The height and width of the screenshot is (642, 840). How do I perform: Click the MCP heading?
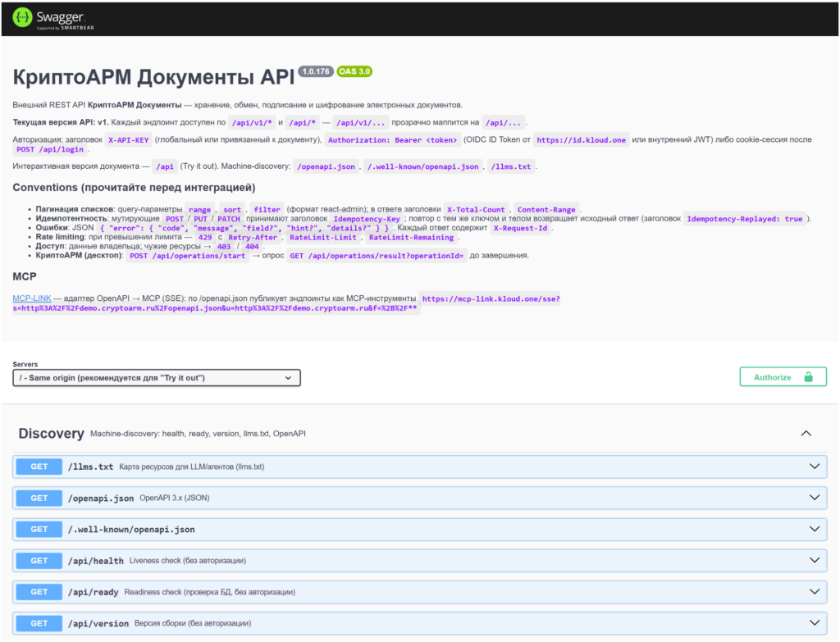25,276
